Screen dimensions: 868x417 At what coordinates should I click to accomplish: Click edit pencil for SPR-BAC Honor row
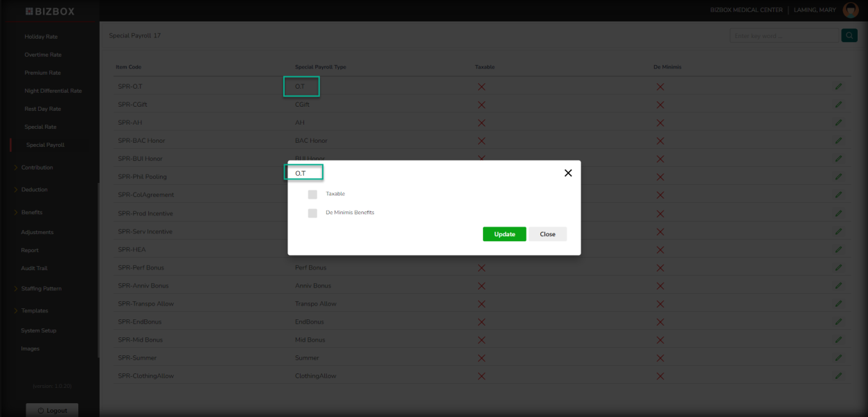click(838, 141)
